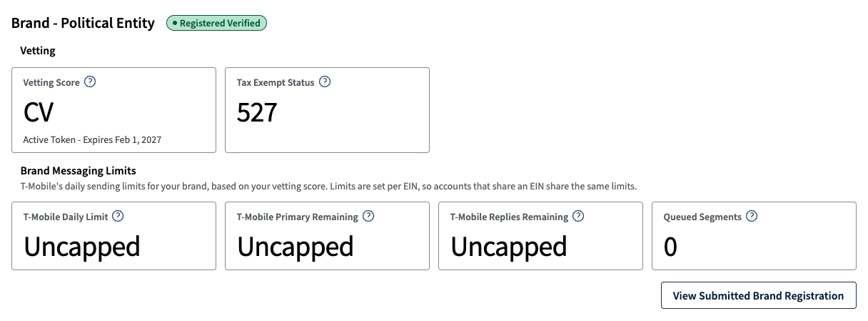Image resolution: width=868 pixels, height=321 pixels.
Task: Click the T-Mobile Replies Remaining info icon
Action: tap(579, 216)
